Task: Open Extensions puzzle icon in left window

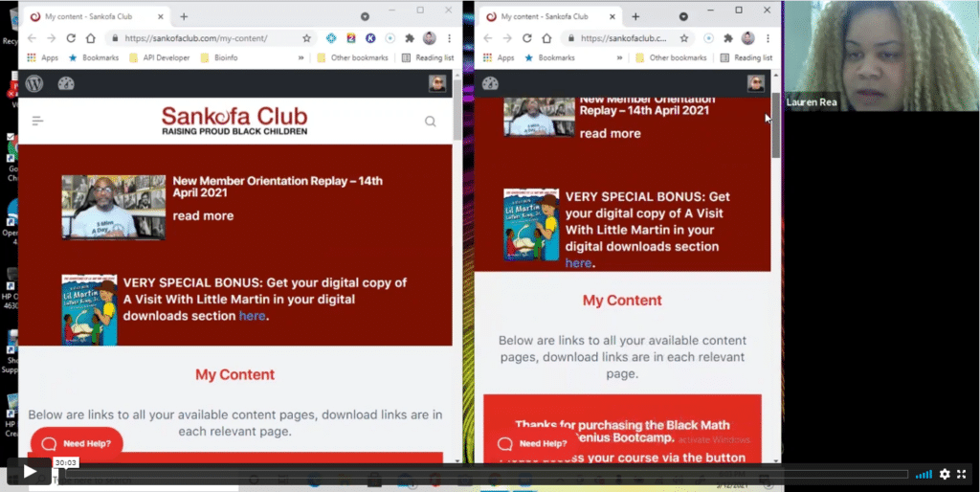Action: 410,38
